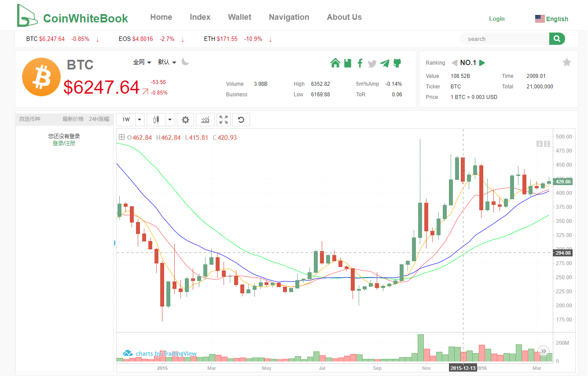Click the TradingView cloud logo
Image resolution: width=588 pixels, height=376 pixels.
click(x=128, y=353)
